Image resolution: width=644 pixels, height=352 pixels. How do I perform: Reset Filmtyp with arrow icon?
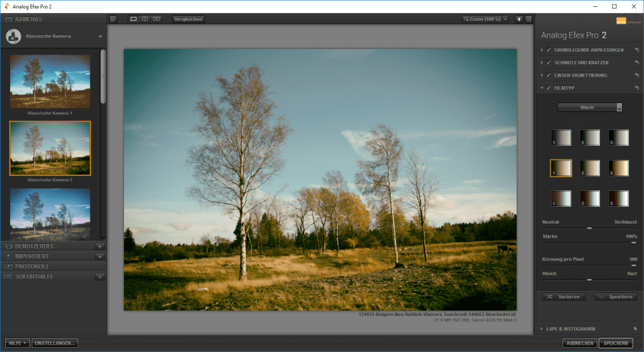pos(636,88)
